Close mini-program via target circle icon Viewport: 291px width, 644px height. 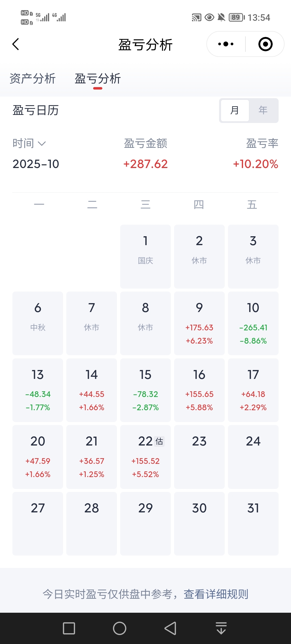click(x=265, y=44)
